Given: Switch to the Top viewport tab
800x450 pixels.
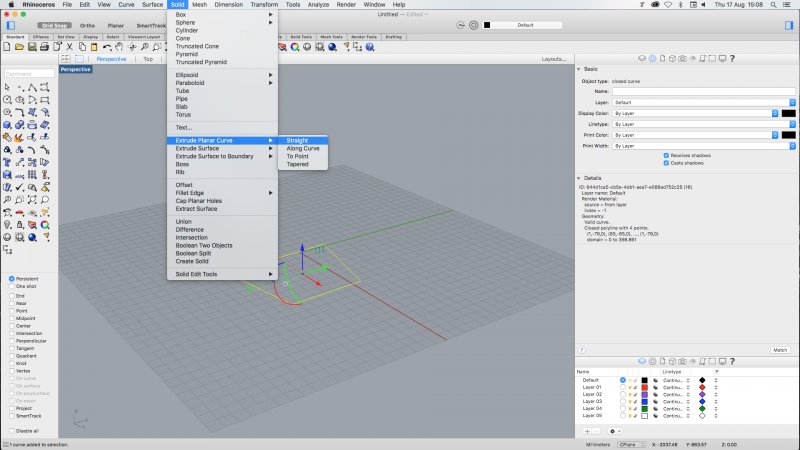Looking at the screenshot, I should point(148,59).
